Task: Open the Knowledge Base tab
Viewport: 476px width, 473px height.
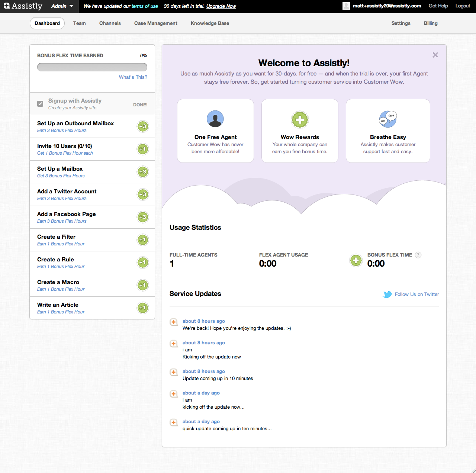Action: (210, 23)
